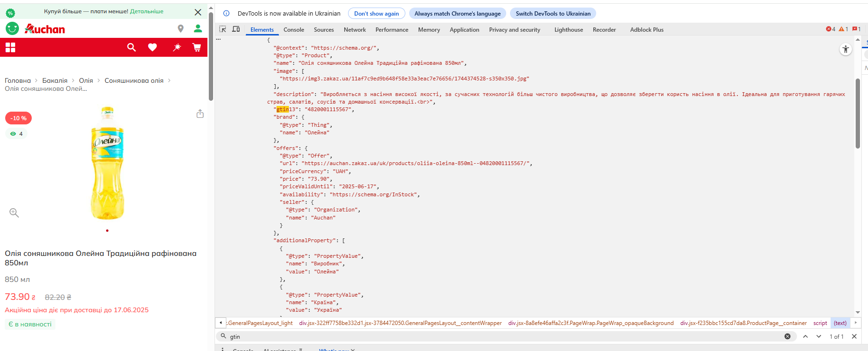Toggle the device toolbar emulation
The image size is (868, 351).
pos(236,29)
